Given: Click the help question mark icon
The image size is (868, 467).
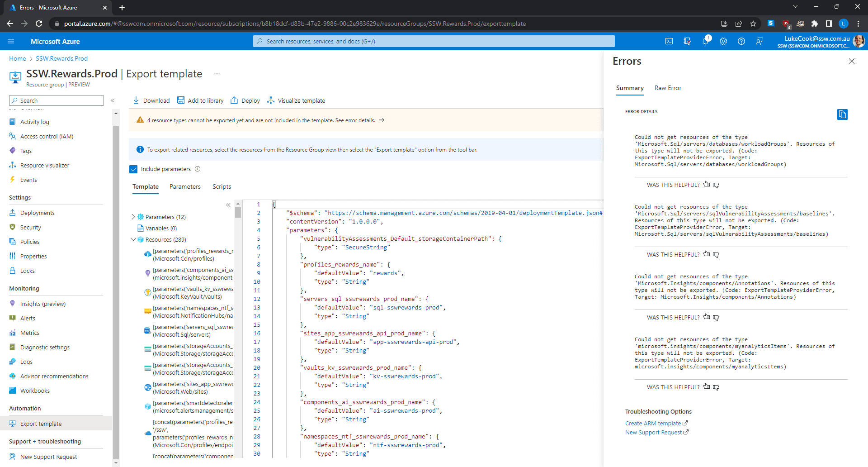Looking at the screenshot, I should (741, 41).
